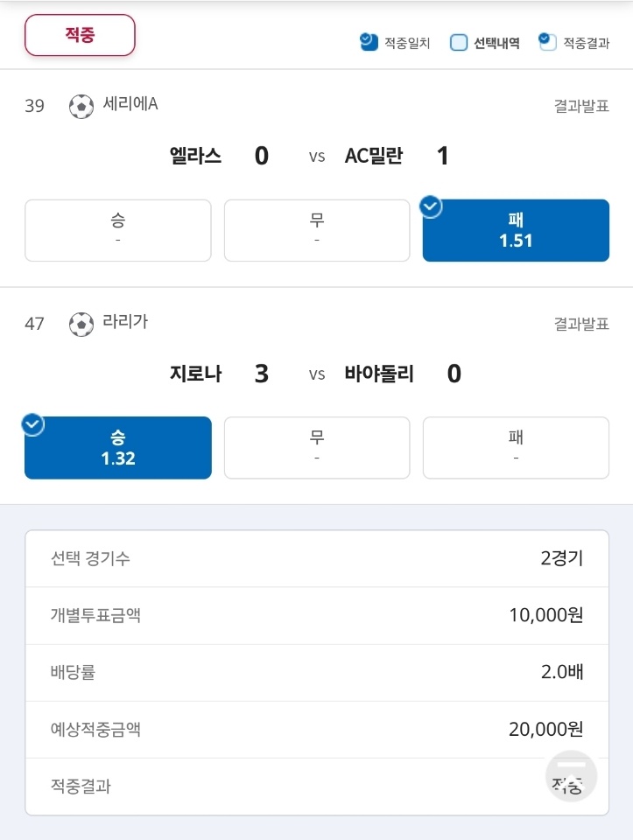Click the checkmark badge on 패 1.51
This screenshot has width=633, height=840.
431,206
